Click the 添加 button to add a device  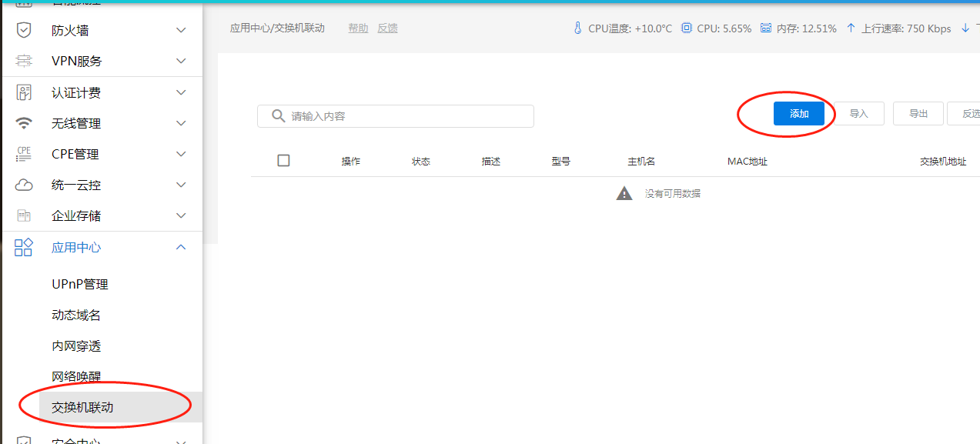point(798,112)
